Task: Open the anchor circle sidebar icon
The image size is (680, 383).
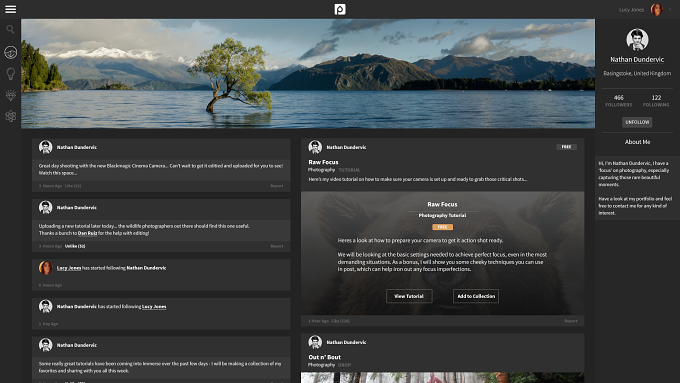Action: tap(10, 52)
